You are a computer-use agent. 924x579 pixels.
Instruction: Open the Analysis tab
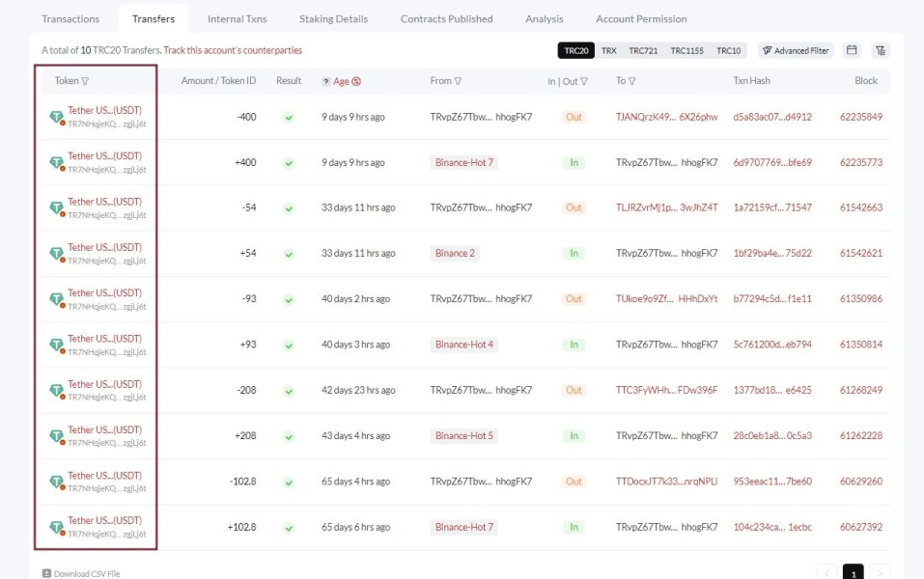pyautogui.click(x=545, y=19)
